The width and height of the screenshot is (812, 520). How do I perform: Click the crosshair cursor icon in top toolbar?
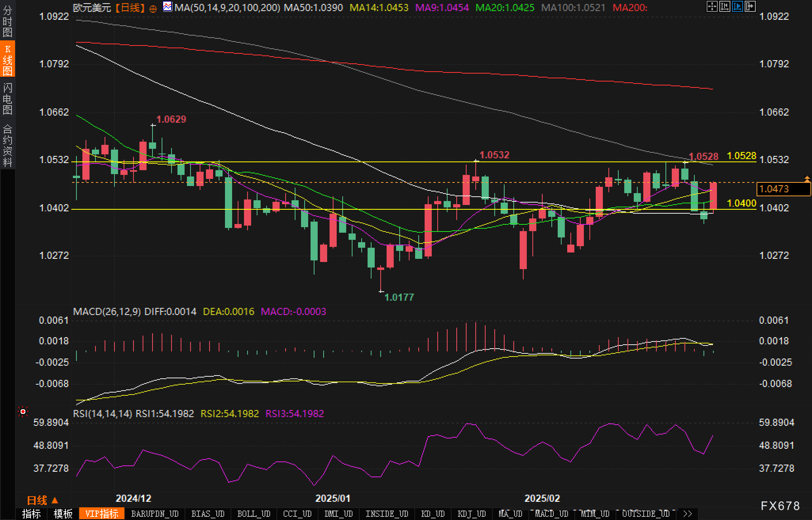(712, 6)
